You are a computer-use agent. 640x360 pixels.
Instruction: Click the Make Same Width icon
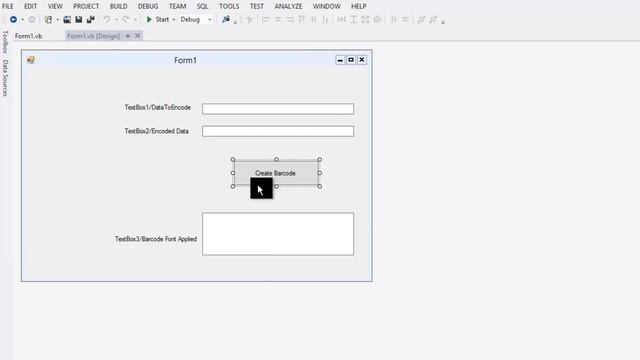[342, 19]
